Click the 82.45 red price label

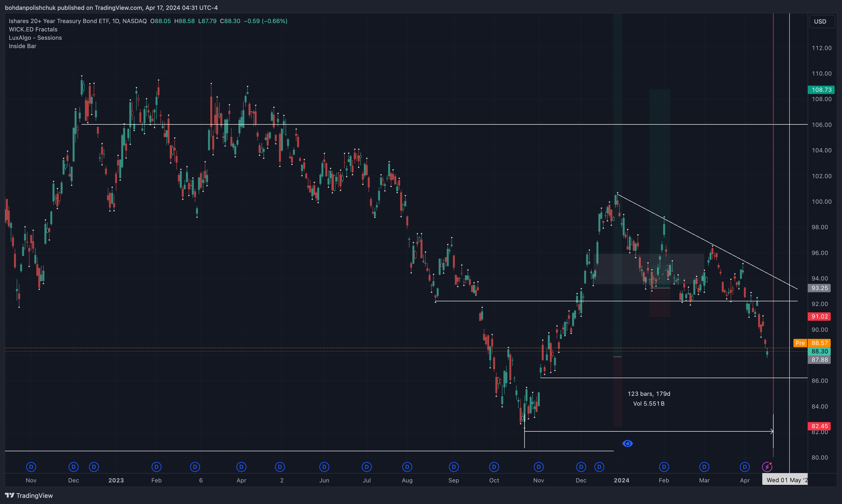[x=819, y=426]
